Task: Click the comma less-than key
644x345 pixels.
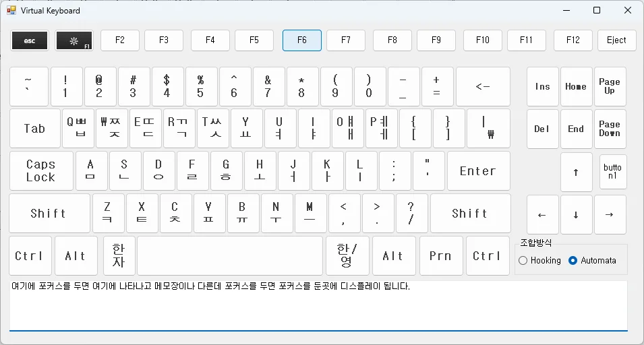Action: point(344,214)
